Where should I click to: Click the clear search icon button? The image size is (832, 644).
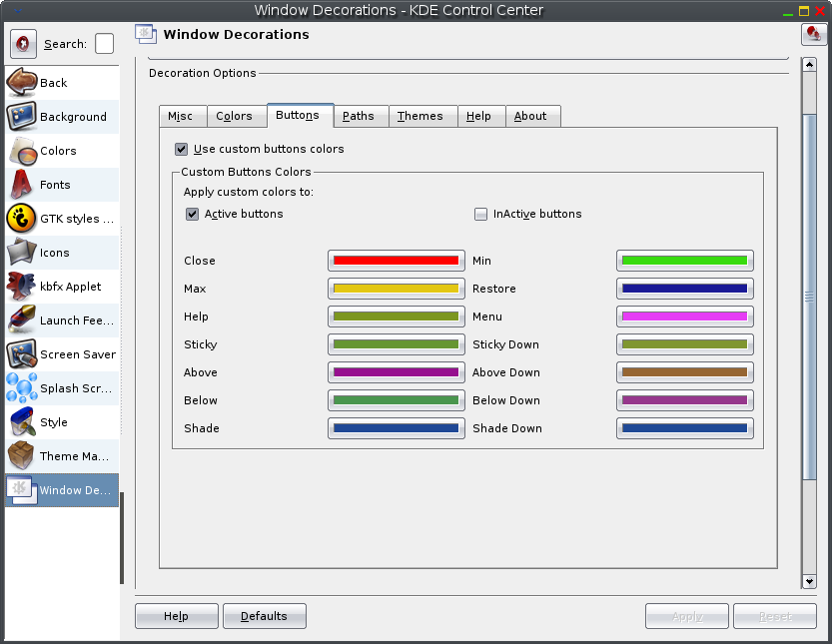(23, 44)
